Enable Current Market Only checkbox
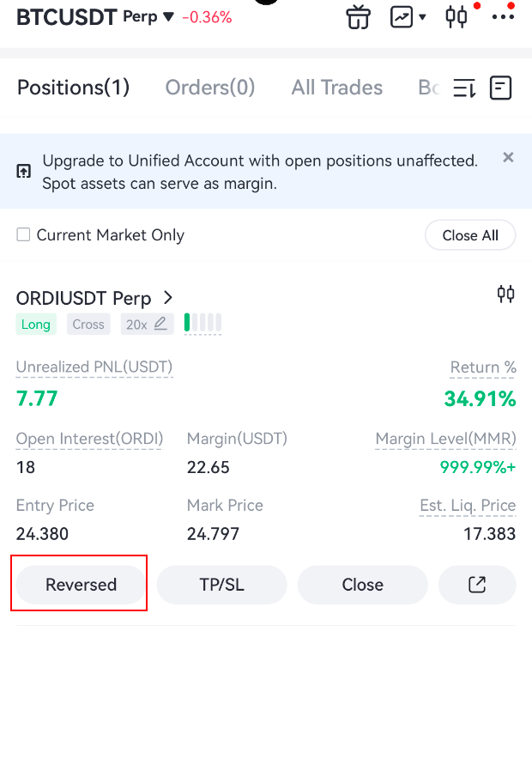532x783 pixels. tap(23, 234)
